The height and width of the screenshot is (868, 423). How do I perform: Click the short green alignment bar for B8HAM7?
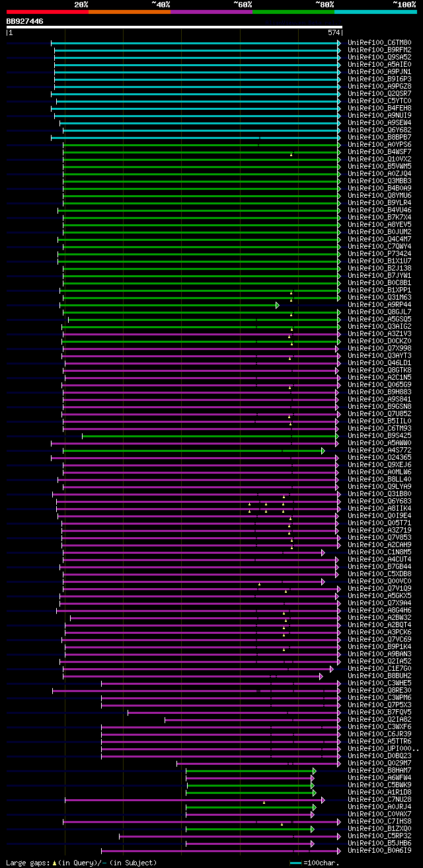pos(251,771)
